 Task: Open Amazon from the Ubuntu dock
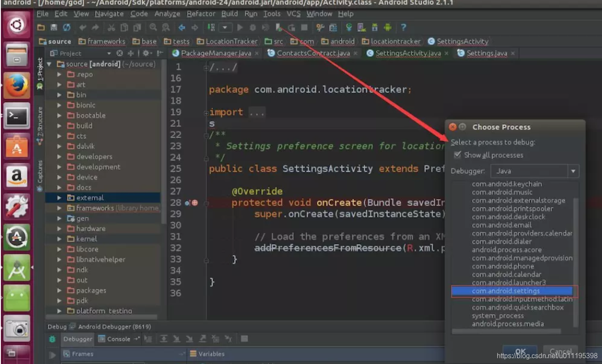pyautogui.click(x=17, y=176)
